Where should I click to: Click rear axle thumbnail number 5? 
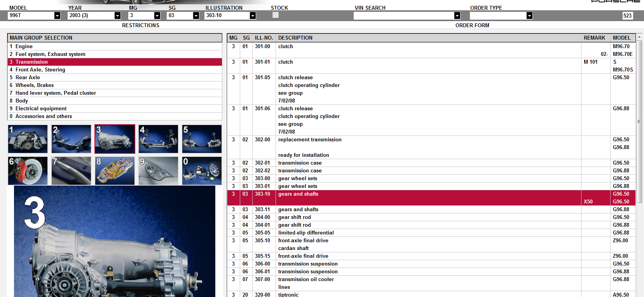pyautogui.click(x=202, y=139)
